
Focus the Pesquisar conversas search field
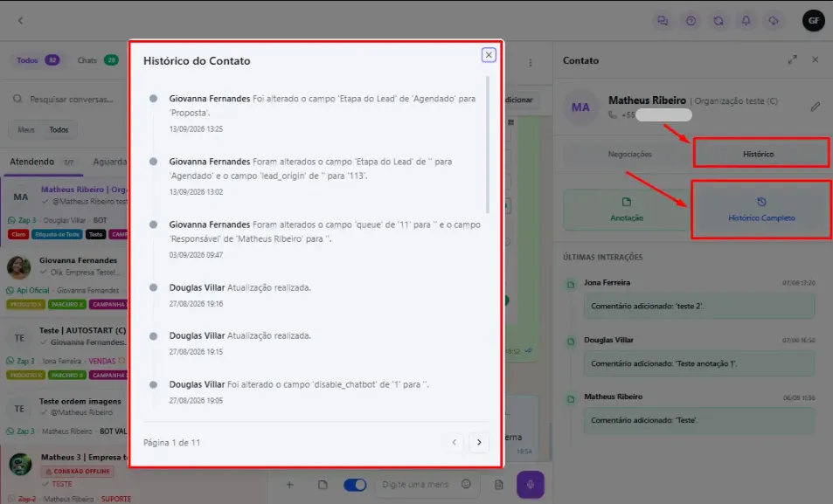(71, 100)
